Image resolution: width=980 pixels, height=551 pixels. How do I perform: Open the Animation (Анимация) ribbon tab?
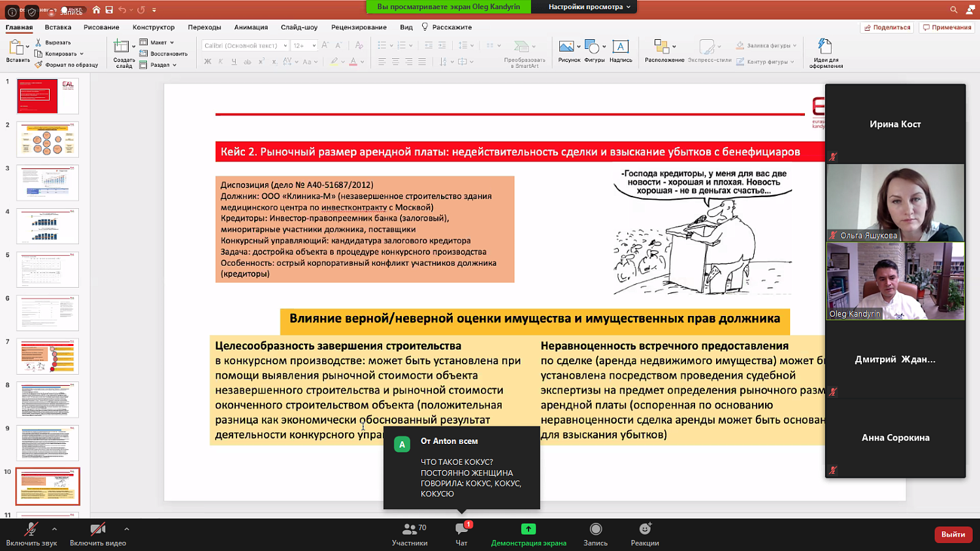pyautogui.click(x=251, y=27)
